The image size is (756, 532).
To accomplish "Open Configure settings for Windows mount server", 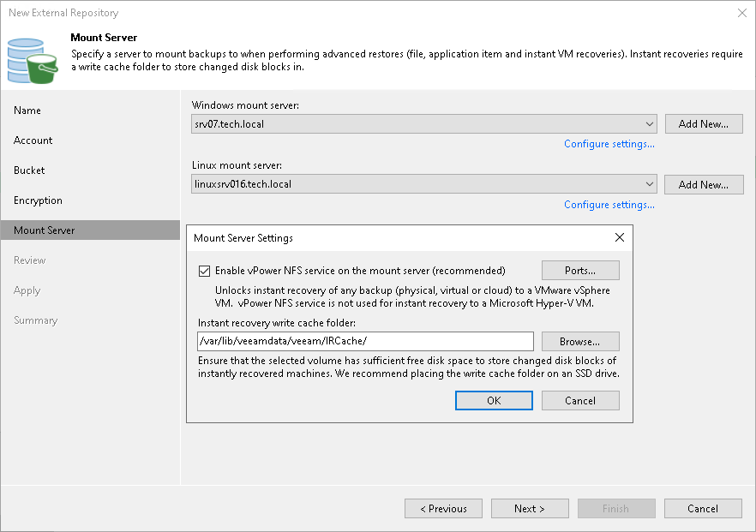I will [609, 144].
